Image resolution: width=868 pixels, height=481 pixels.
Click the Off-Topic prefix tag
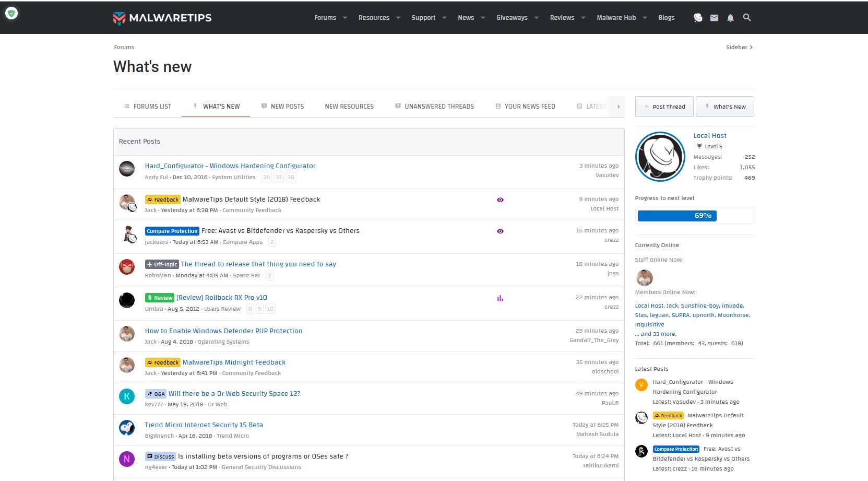[x=162, y=264]
